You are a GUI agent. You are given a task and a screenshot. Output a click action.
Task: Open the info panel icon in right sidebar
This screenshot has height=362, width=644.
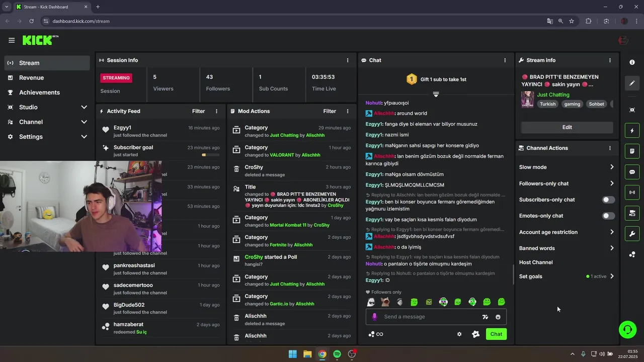pos(632,62)
